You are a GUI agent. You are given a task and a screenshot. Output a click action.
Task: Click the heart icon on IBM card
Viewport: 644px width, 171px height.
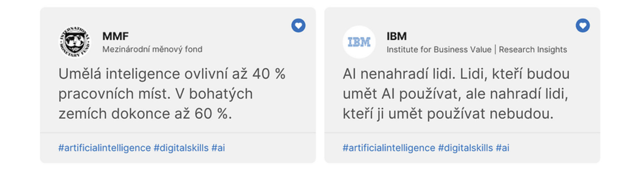583,26
